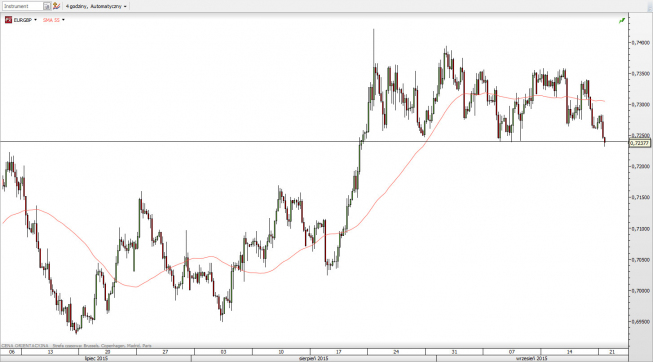Click the 0,70000 price axis label
Image resolution: width=653 pixels, height=362 pixels.
[x=641, y=291]
